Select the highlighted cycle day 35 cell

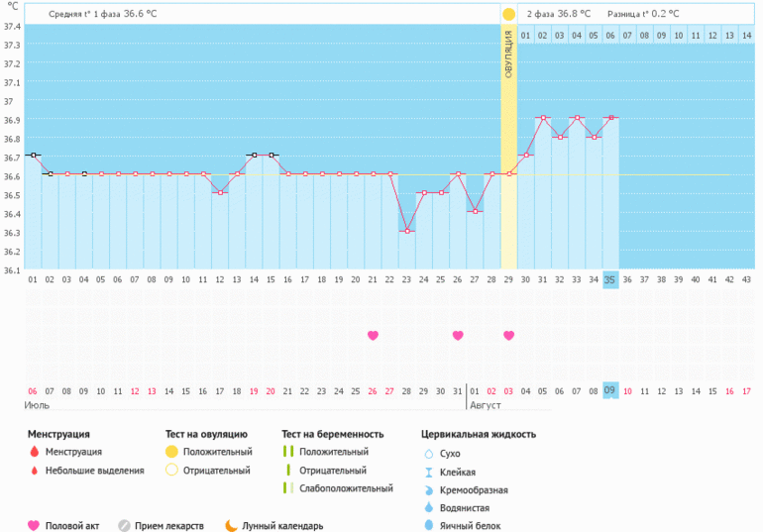tap(610, 280)
